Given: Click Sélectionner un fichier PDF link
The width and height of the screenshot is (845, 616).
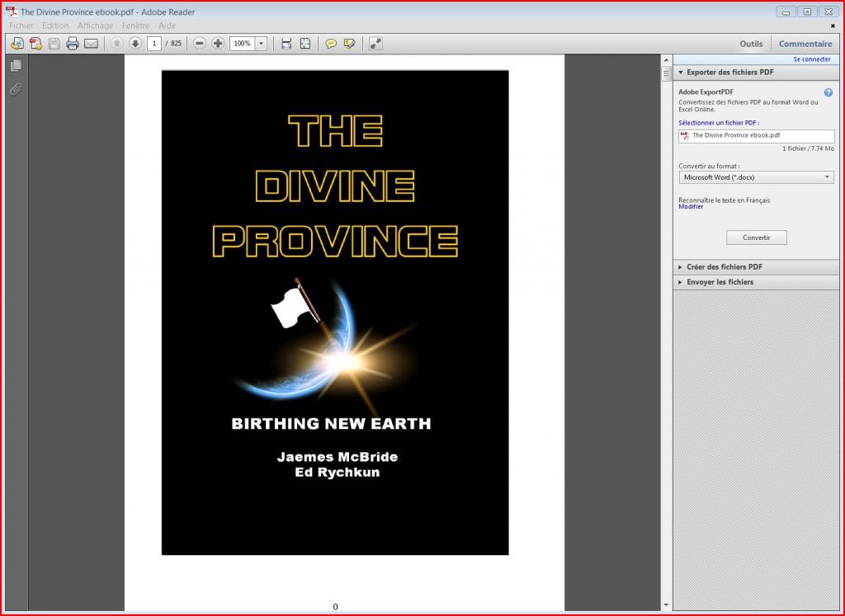Looking at the screenshot, I should [719, 123].
